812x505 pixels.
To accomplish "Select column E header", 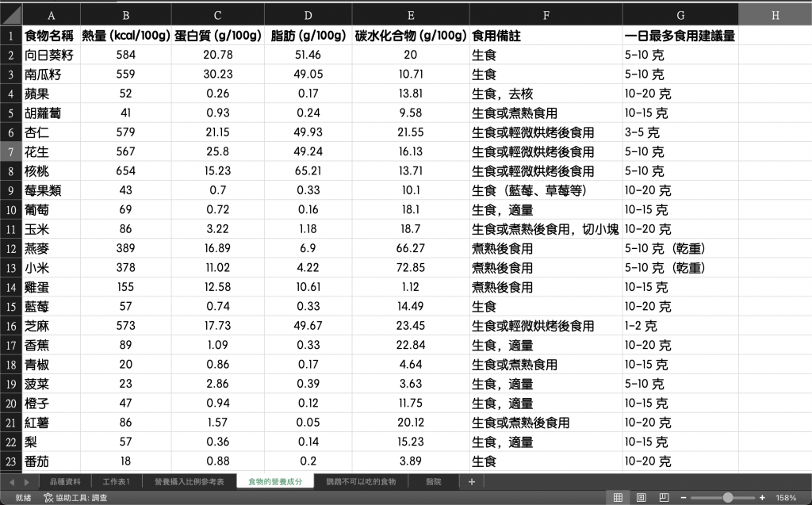I will tap(411, 15).
